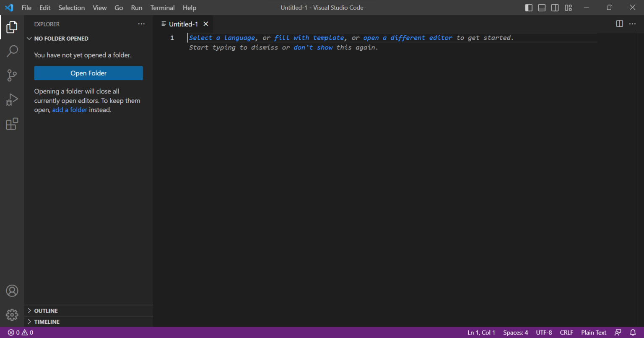Click the VS Code logo icon
This screenshot has width=644, height=338.
pyautogui.click(x=9, y=8)
